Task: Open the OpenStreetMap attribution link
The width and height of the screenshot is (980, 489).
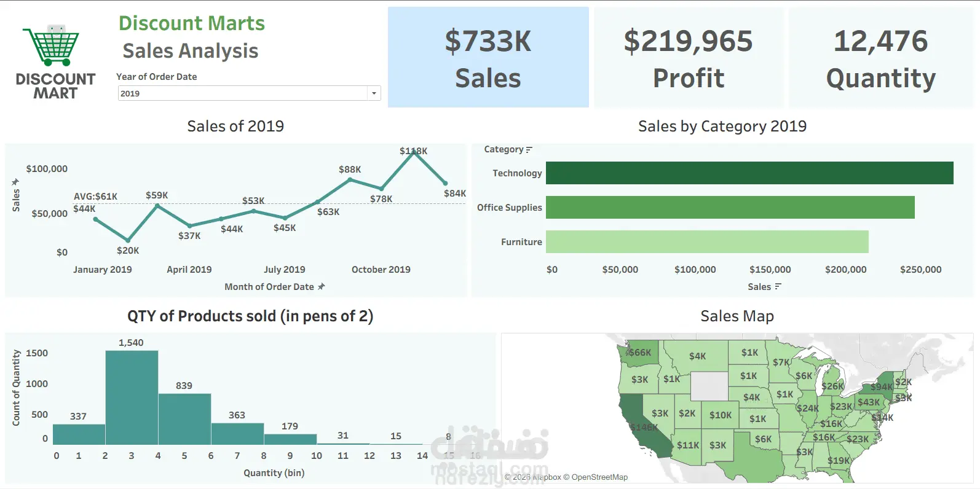Action: point(599,477)
